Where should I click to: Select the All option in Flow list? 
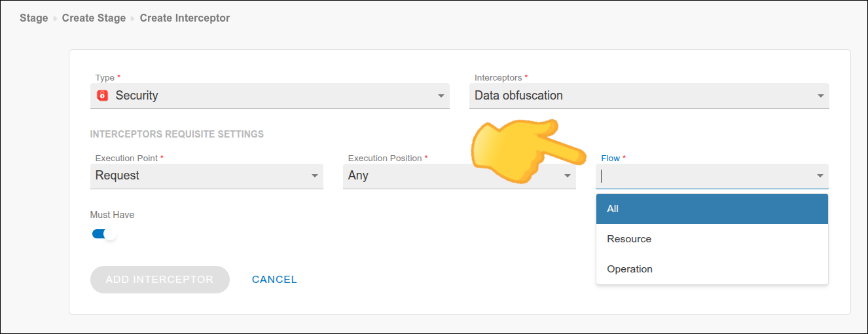click(712, 209)
